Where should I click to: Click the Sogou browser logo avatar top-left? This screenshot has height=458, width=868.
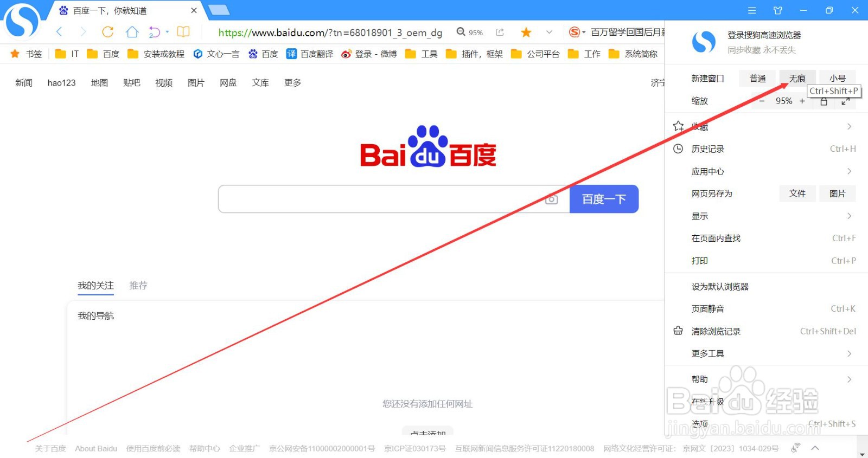(22, 22)
